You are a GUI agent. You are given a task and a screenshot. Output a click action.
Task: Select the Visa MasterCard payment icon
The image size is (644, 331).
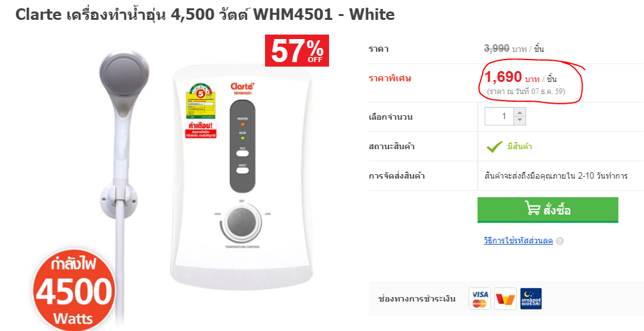(x=479, y=298)
